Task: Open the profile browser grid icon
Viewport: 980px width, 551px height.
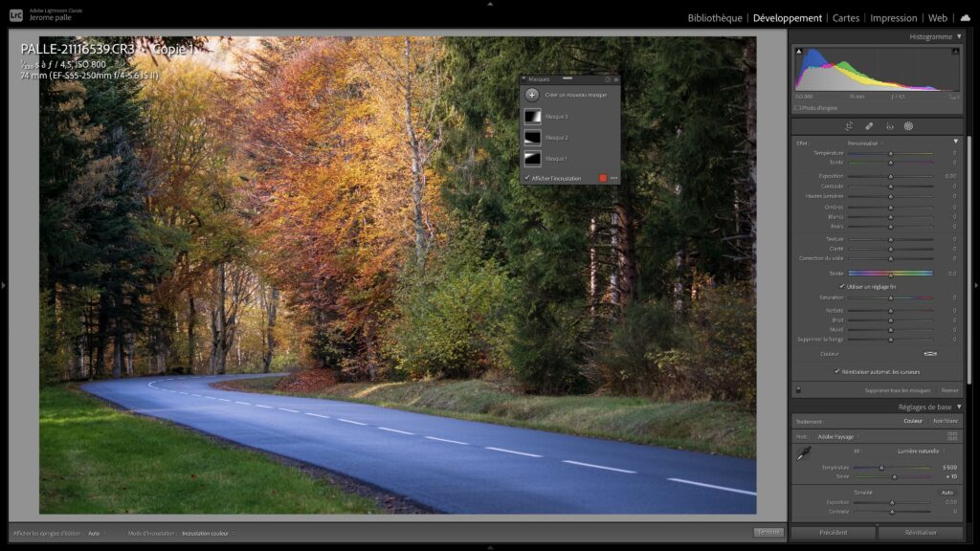Action: [x=952, y=436]
